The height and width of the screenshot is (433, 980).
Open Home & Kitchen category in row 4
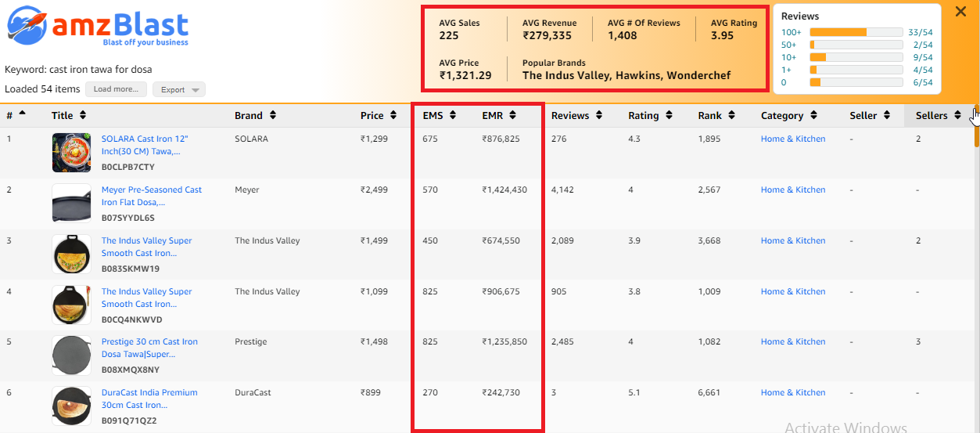point(793,291)
